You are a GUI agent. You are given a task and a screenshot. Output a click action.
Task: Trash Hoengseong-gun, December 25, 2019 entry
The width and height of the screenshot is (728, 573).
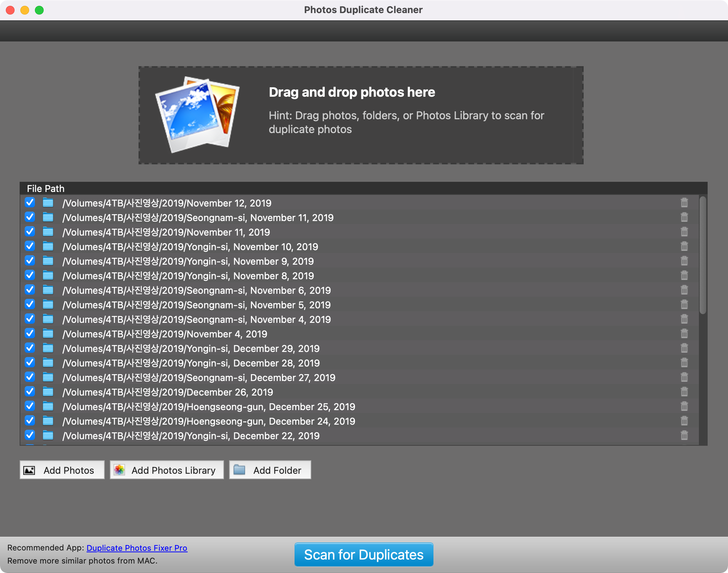point(684,406)
